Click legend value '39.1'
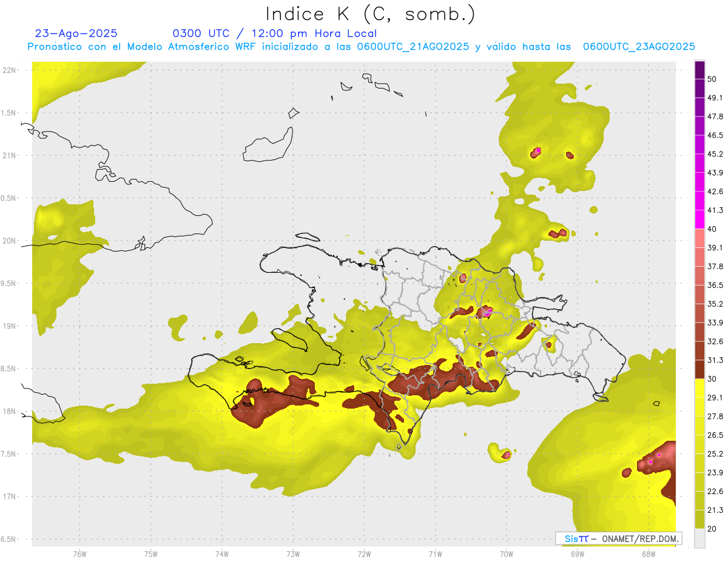 click(x=715, y=247)
